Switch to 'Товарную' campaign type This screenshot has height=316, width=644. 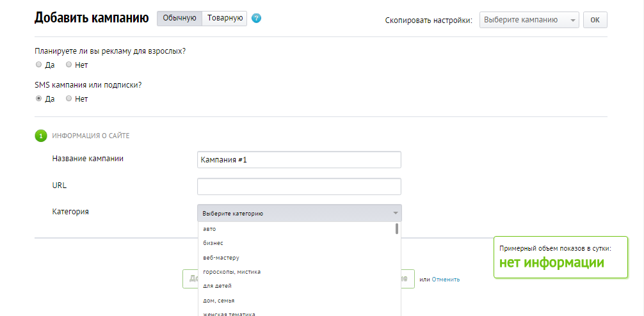coord(225,19)
